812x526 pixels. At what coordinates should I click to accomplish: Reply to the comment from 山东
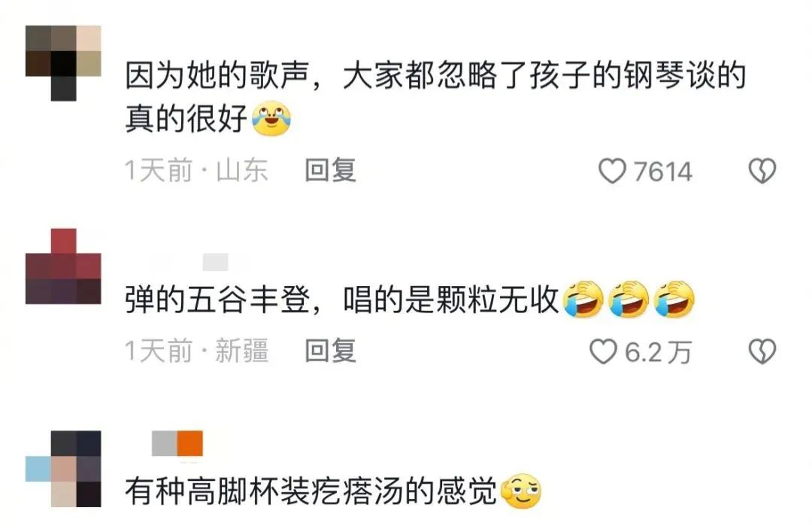coord(331,171)
